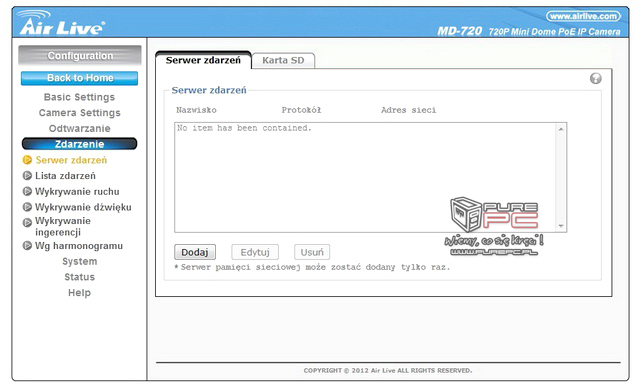640x392 pixels.
Task: Select the Serwer zdarzeń tab
Action: click(x=203, y=60)
